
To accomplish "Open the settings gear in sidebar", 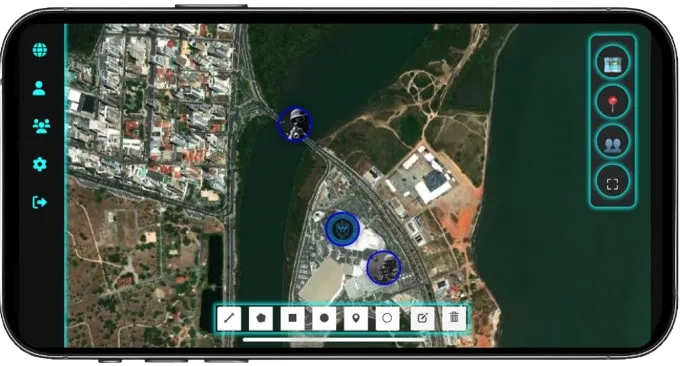I will point(40,164).
